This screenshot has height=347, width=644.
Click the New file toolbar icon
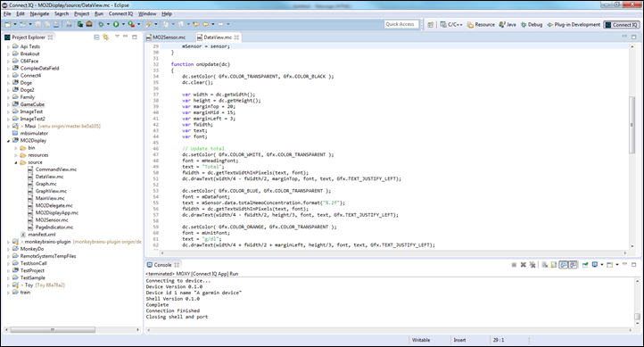pyautogui.click(x=8, y=24)
